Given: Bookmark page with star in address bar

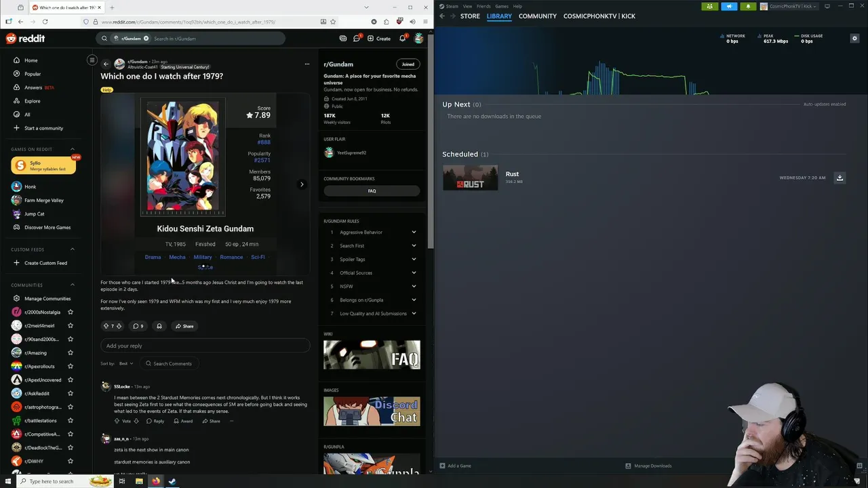Looking at the screenshot, I should (332, 22).
